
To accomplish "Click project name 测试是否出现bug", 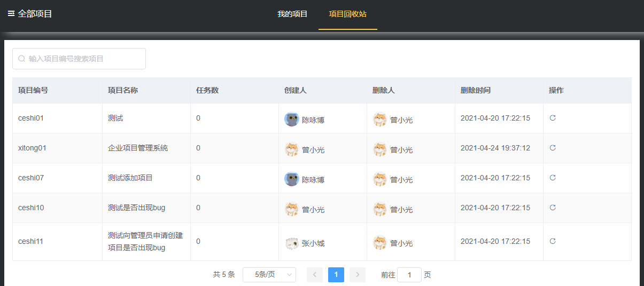I will (x=137, y=208).
